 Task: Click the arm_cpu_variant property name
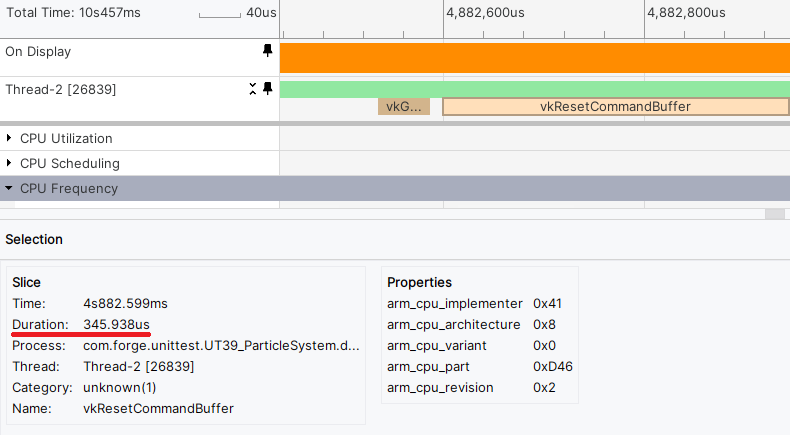[x=437, y=345]
